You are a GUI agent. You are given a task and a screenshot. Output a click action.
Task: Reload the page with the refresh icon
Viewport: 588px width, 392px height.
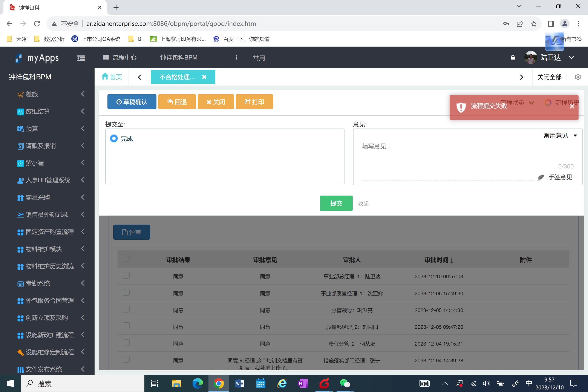[37, 23]
